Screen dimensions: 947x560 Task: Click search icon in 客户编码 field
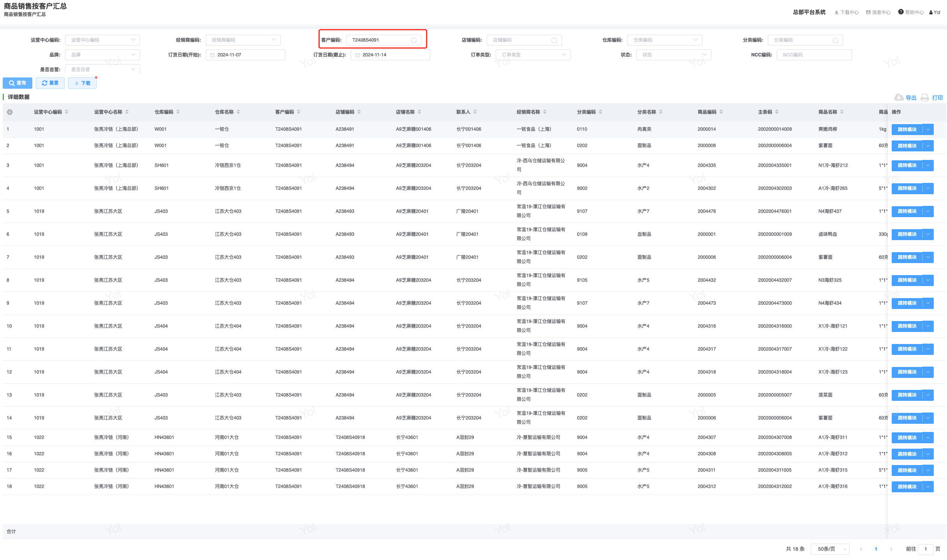(414, 40)
